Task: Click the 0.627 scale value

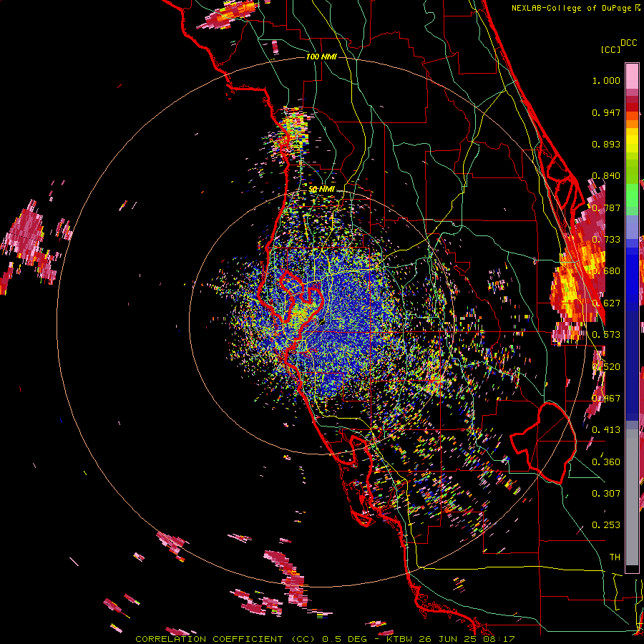Action: point(606,303)
